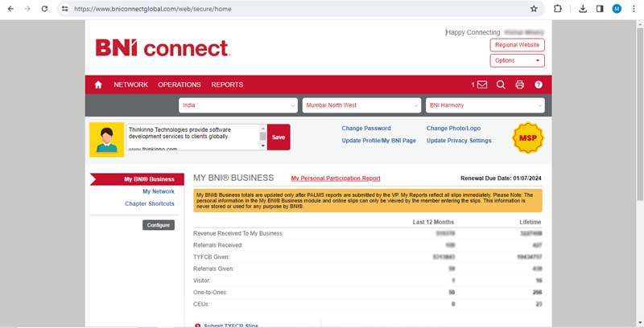Click the MSP gold badge
This screenshot has height=328, width=644.
[x=528, y=138]
